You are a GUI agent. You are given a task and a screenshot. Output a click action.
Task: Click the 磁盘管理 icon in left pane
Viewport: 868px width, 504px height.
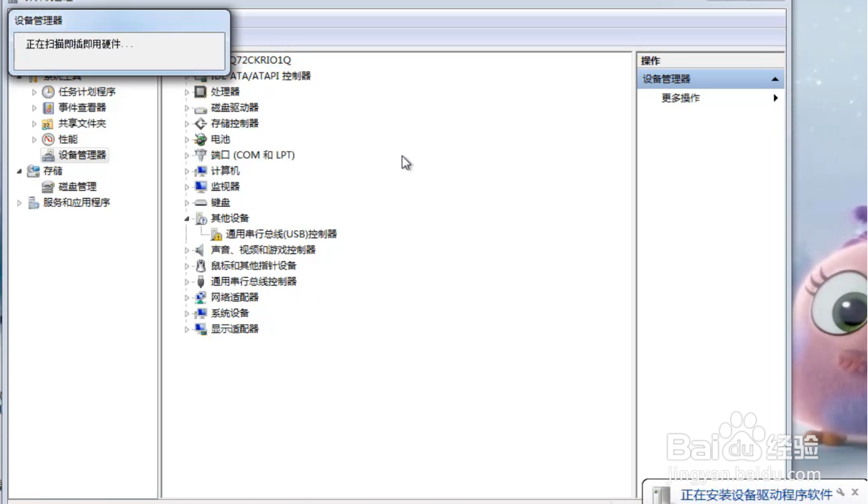pyautogui.click(x=48, y=187)
